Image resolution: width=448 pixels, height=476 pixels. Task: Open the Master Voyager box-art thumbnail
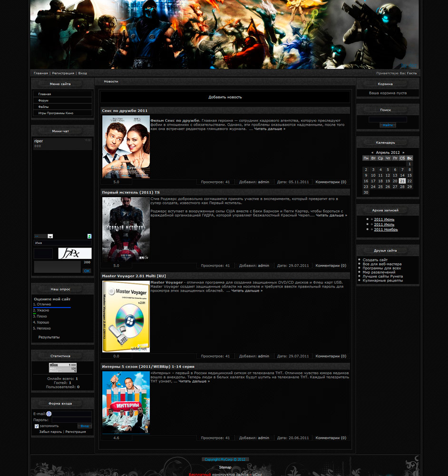coord(126,317)
